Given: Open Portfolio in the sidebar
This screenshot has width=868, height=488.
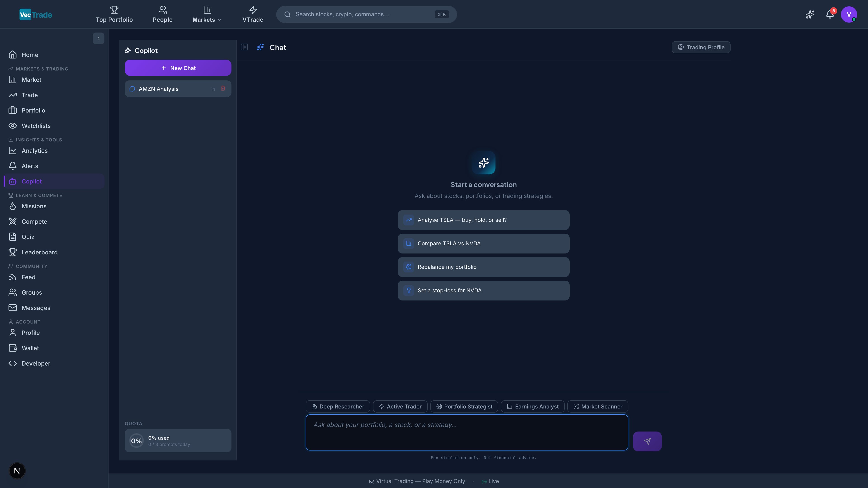Looking at the screenshot, I should (x=54, y=110).
